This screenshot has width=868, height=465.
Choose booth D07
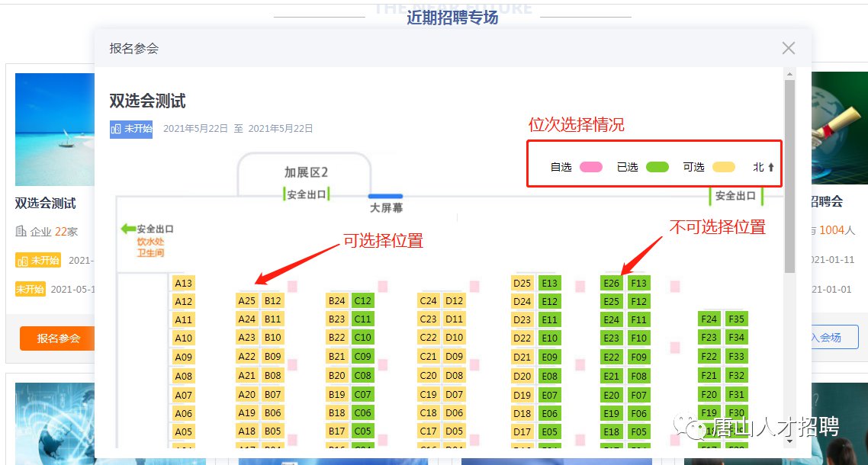point(454,395)
